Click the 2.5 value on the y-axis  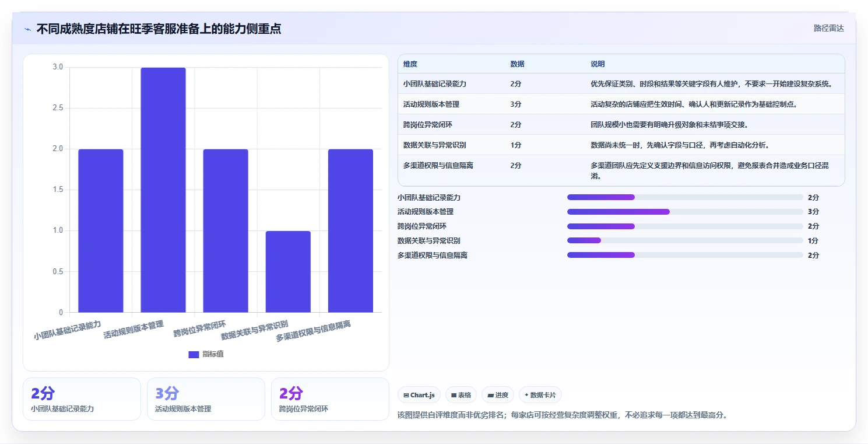[x=58, y=108]
